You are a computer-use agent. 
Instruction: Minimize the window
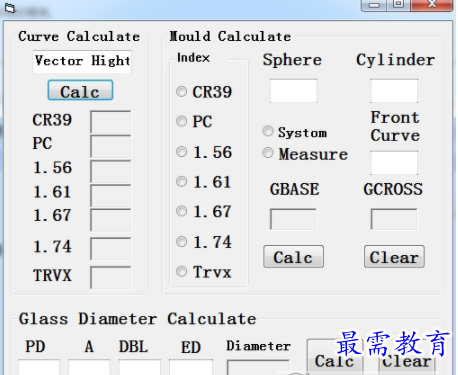coord(374,5)
